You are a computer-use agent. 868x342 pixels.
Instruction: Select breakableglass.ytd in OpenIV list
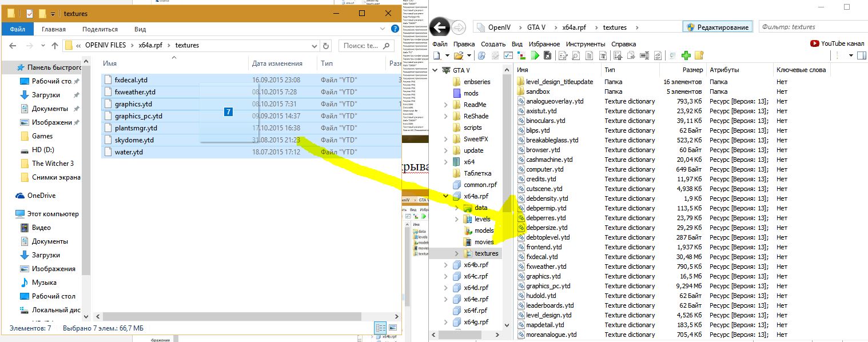click(x=552, y=140)
